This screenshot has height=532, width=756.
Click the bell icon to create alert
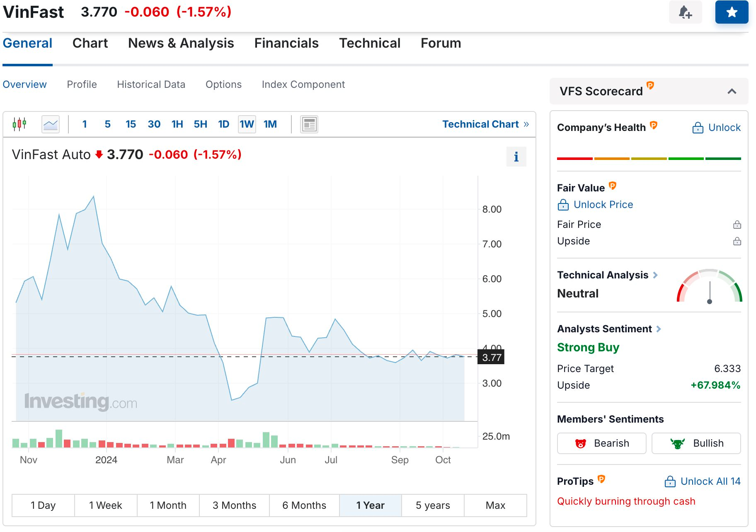[685, 12]
